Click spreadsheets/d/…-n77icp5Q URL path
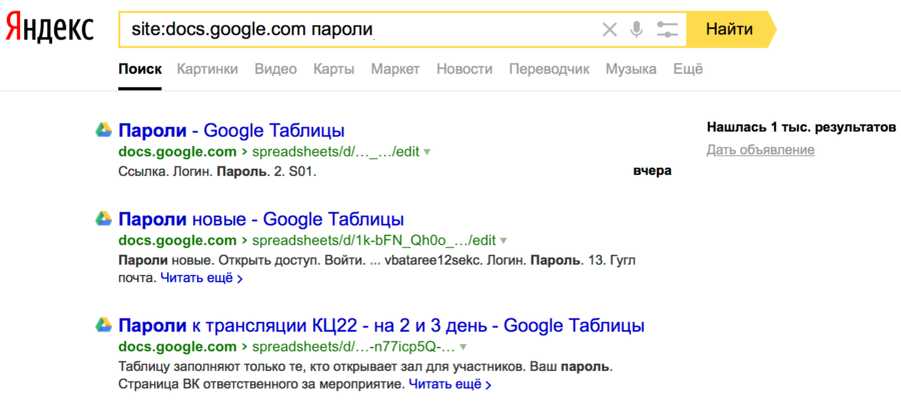 pyautogui.click(x=353, y=347)
